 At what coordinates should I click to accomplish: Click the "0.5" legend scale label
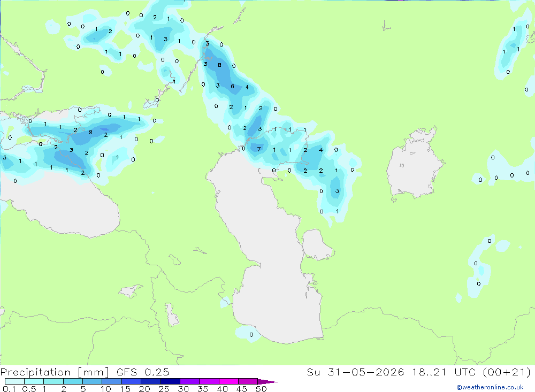pos(29,389)
